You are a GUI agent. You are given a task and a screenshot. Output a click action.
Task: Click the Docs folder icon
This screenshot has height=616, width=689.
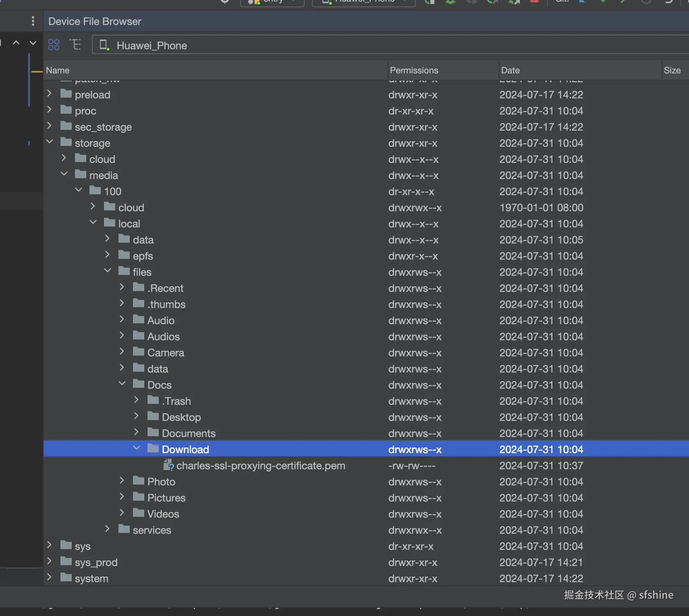[139, 384]
